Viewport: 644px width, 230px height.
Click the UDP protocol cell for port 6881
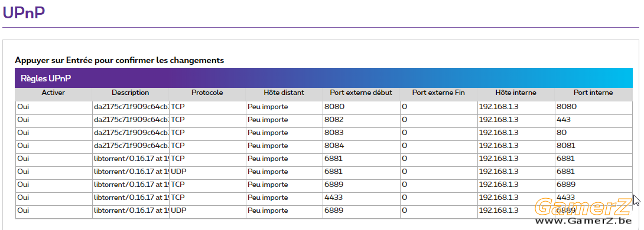pos(207,172)
